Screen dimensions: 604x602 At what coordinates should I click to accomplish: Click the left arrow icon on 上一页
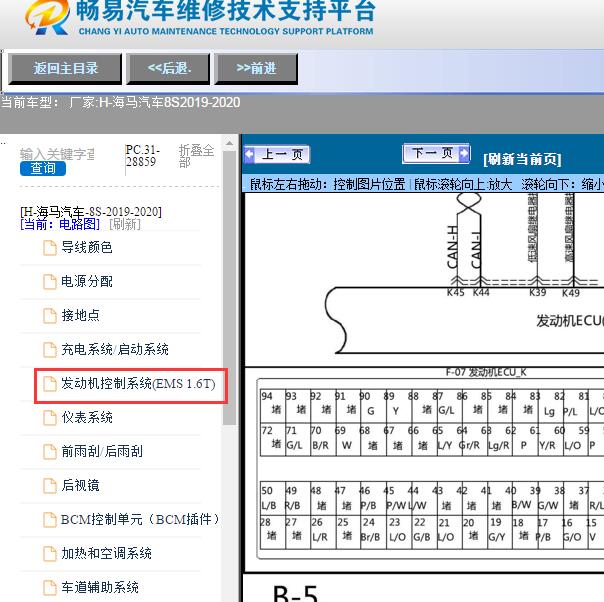click(250, 155)
